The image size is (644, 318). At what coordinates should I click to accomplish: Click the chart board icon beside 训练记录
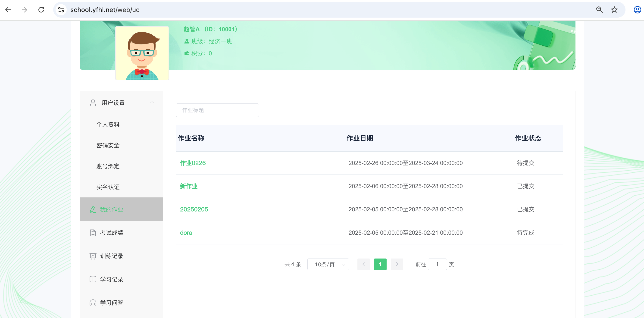pyautogui.click(x=93, y=256)
